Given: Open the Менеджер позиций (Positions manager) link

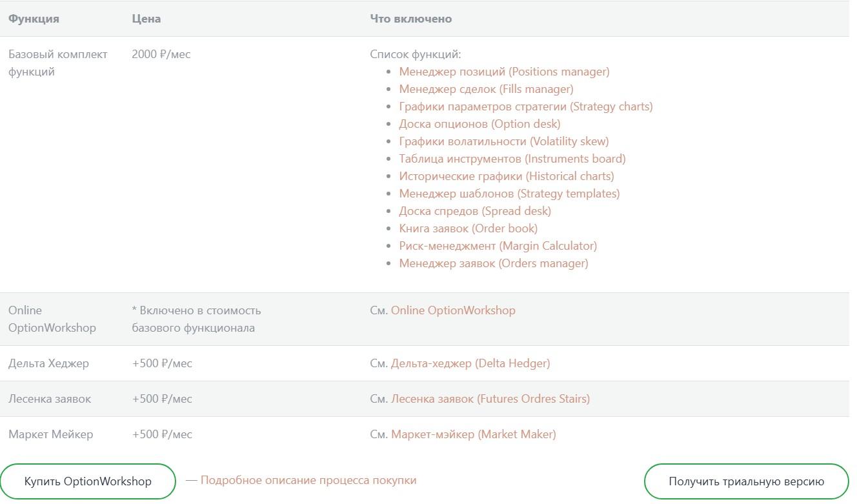Looking at the screenshot, I should 504,72.
